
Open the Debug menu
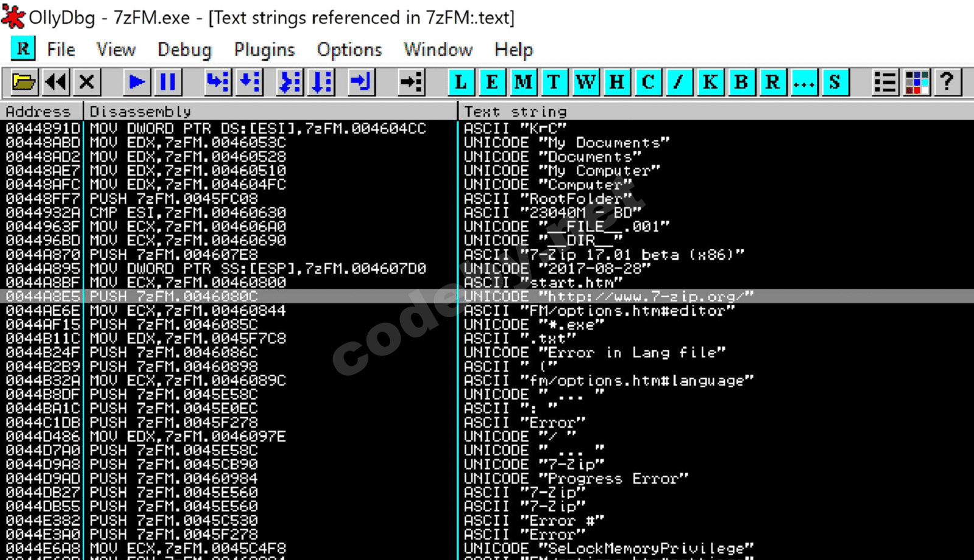(x=184, y=49)
